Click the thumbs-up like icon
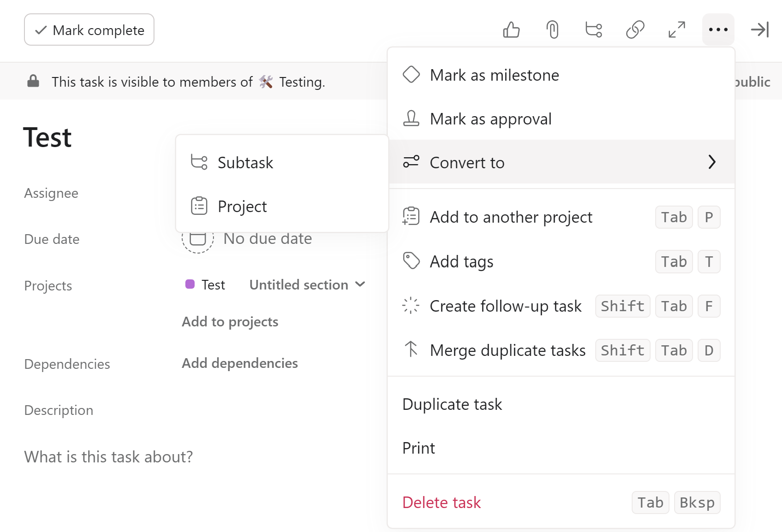 pos(511,30)
